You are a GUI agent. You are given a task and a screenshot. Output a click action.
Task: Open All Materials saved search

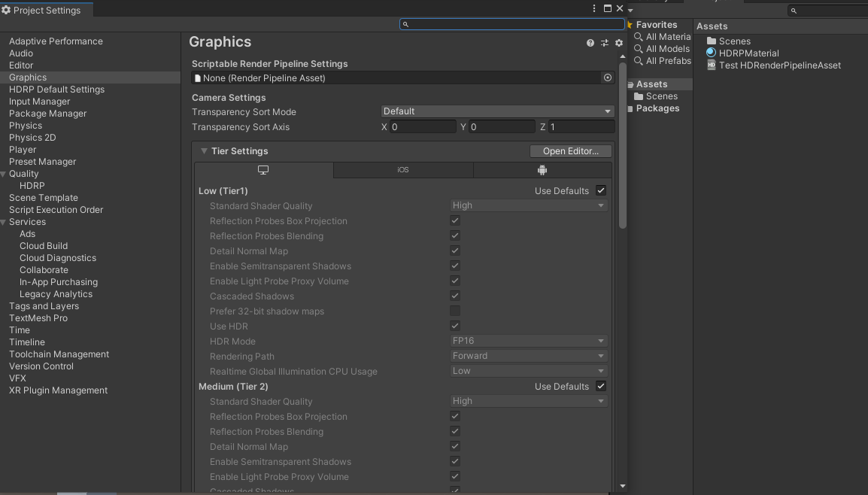point(663,37)
